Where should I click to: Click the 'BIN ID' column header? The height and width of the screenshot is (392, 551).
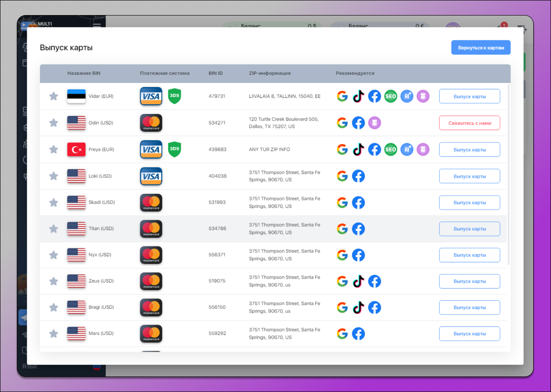coord(216,73)
